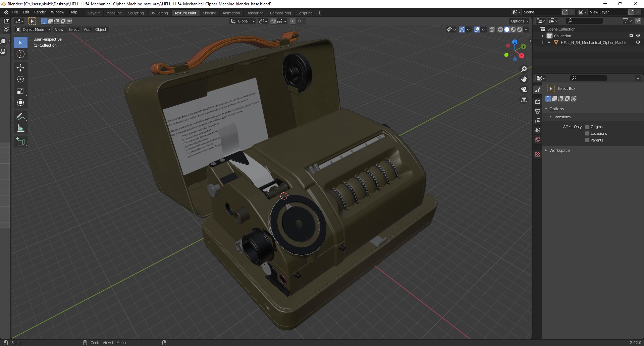Choose the Annotate tool
The image size is (644, 346).
pos(20,117)
